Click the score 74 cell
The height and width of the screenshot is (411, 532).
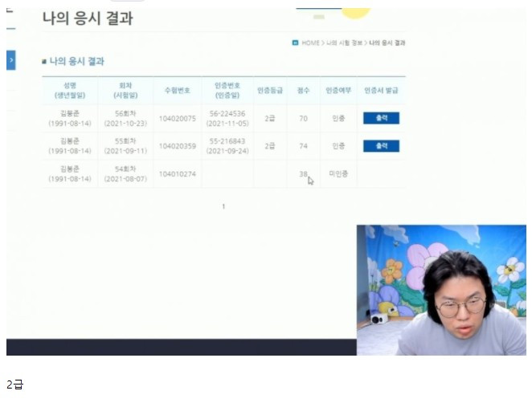(x=303, y=146)
